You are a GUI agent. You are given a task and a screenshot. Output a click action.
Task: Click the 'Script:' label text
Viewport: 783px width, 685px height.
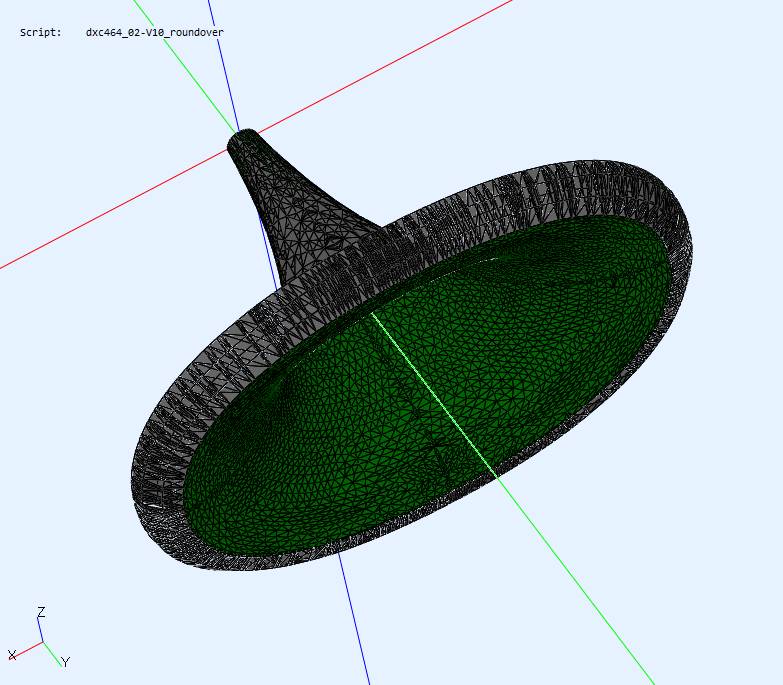(x=40, y=32)
